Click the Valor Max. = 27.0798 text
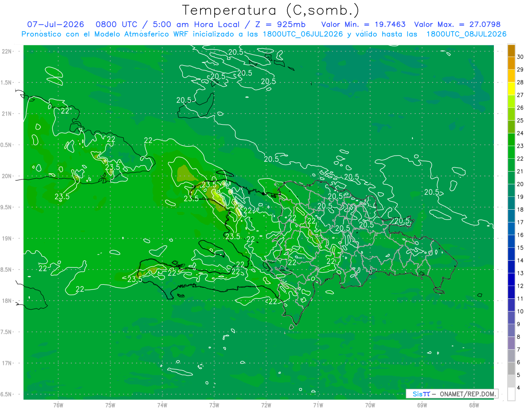Screen dimensions: 532x411 coord(457,24)
